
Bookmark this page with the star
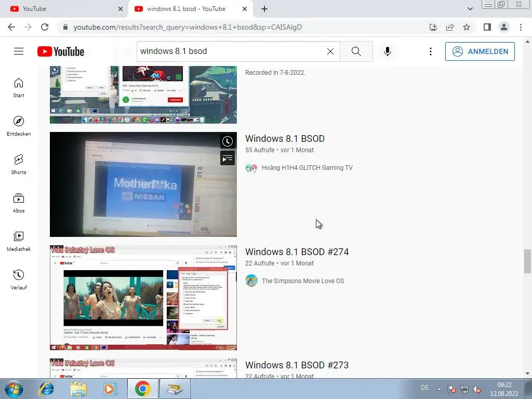tap(467, 27)
